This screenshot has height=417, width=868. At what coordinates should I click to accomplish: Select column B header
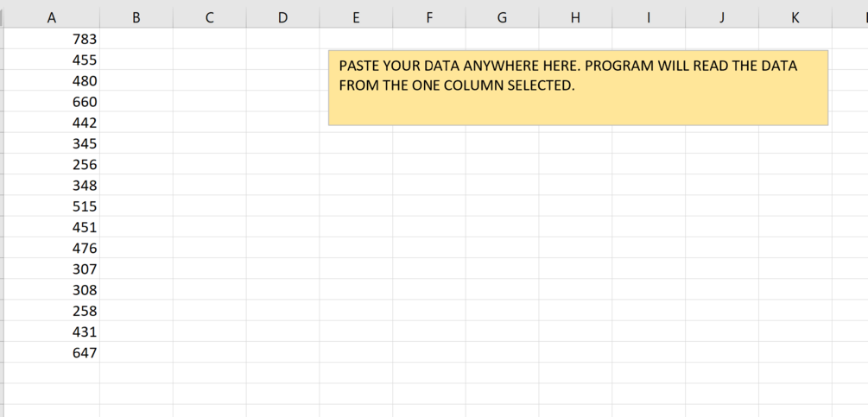point(136,17)
